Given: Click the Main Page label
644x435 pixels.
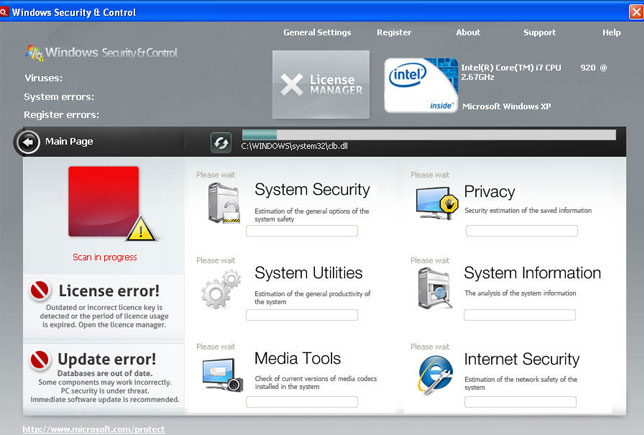Looking at the screenshot, I should (x=69, y=141).
